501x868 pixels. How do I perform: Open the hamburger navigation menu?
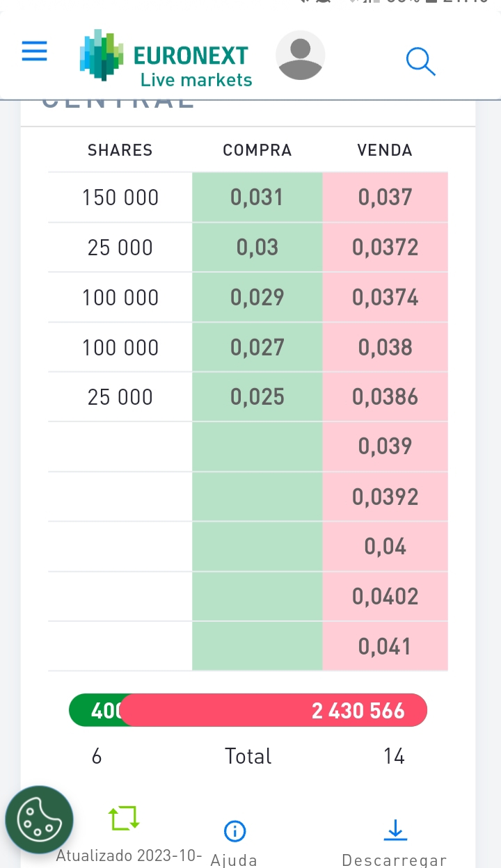34,51
